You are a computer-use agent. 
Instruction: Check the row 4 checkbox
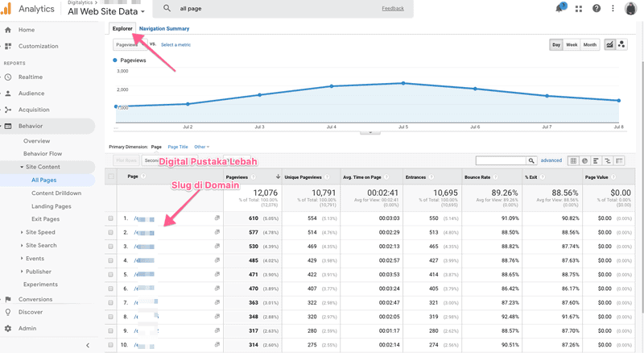pyautogui.click(x=111, y=260)
